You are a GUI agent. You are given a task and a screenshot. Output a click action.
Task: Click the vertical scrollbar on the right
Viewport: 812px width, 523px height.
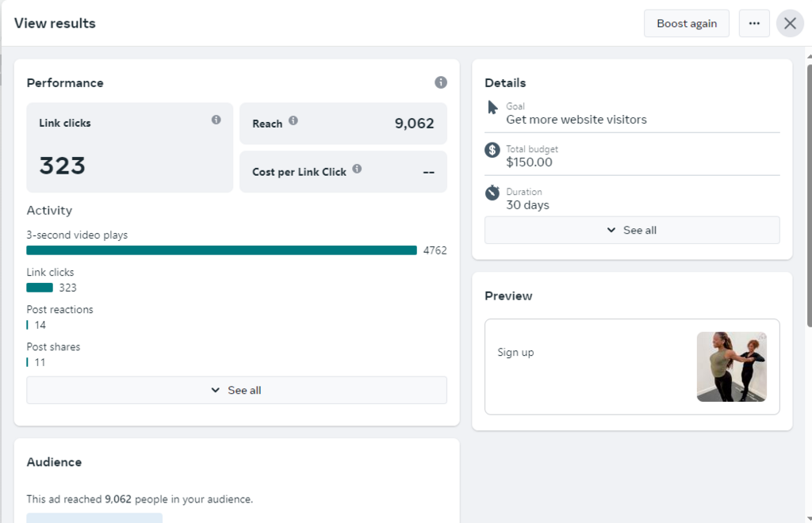pos(808,198)
